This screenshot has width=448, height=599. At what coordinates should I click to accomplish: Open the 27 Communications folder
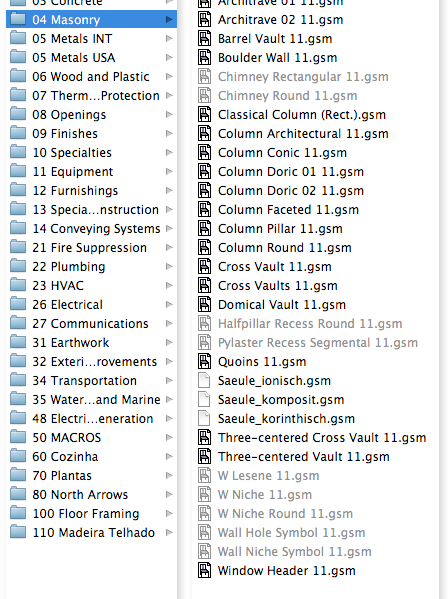pyautogui.click(x=91, y=324)
